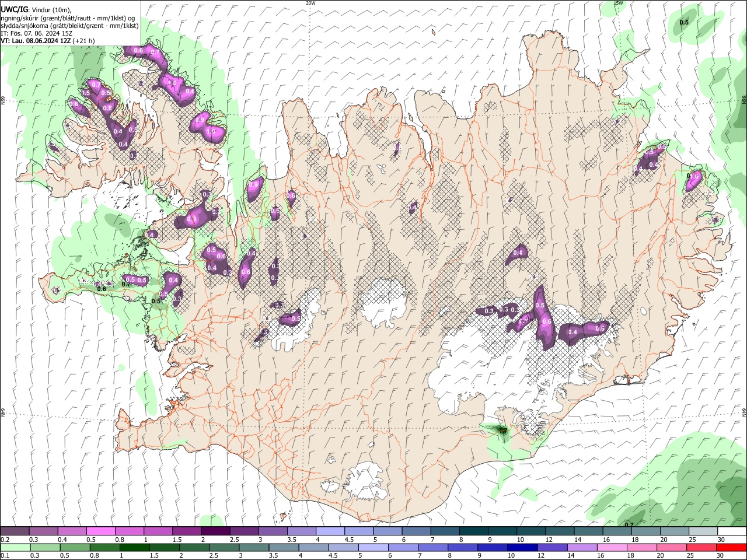The width and height of the screenshot is (747, 560).
Task: Click the '0.2' label on the purple scale
Action: [x=5, y=540]
